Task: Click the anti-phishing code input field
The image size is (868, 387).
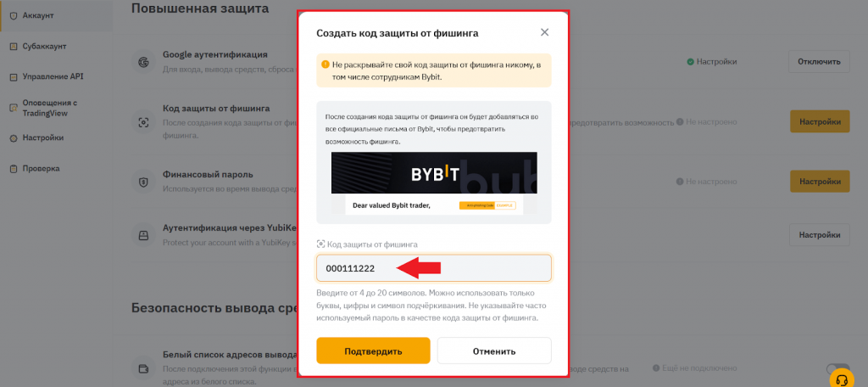Action: click(x=433, y=268)
